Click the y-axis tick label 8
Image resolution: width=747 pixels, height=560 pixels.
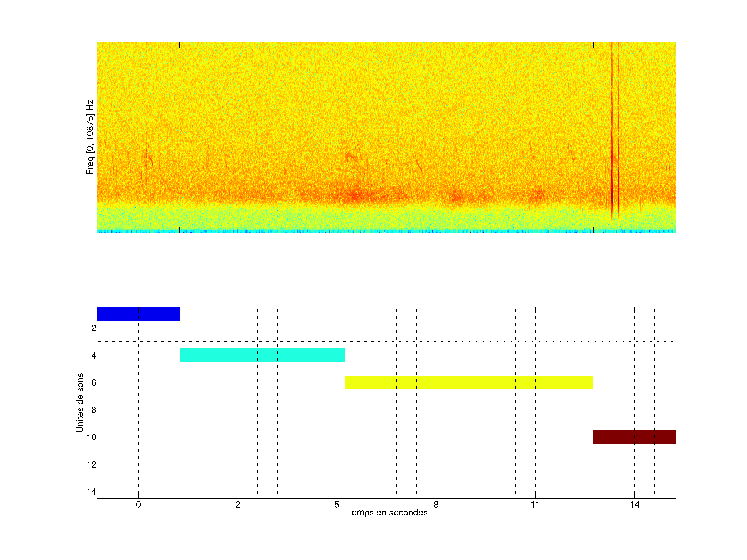click(94, 410)
